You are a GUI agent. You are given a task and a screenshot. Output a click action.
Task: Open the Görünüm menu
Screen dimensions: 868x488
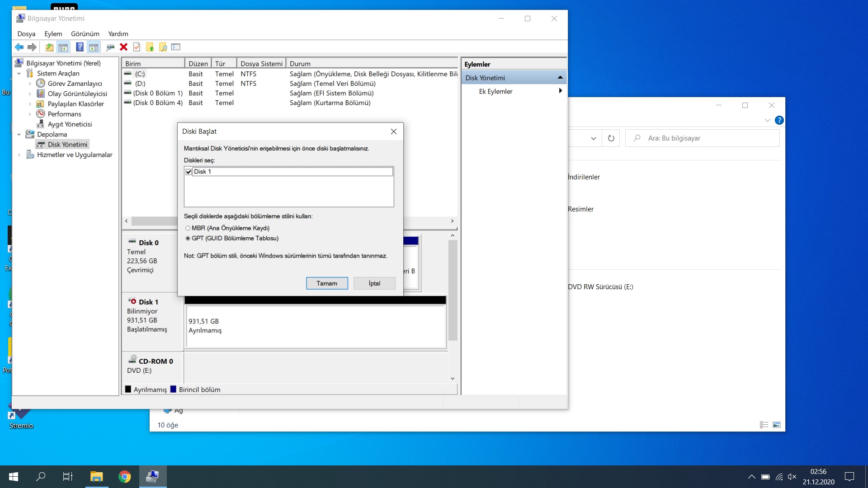[x=85, y=34]
